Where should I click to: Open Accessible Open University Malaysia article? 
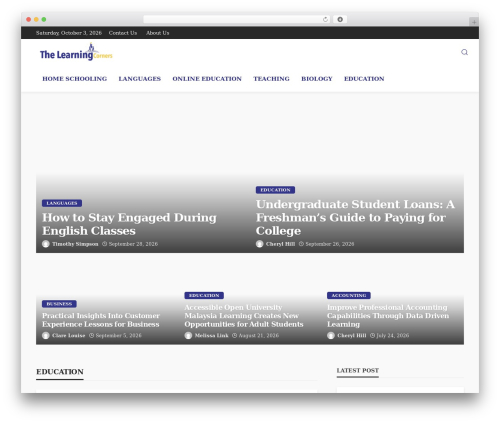click(244, 316)
